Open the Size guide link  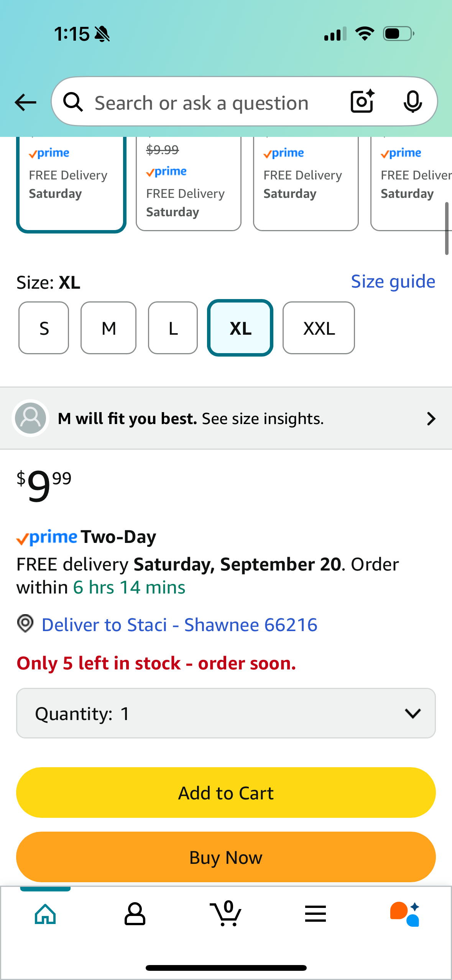point(393,282)
